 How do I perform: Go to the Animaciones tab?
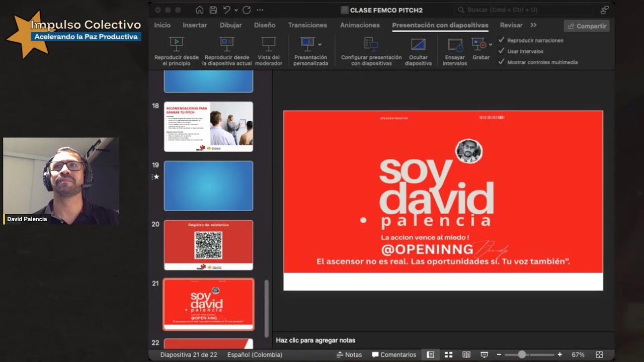click(360, 25)
